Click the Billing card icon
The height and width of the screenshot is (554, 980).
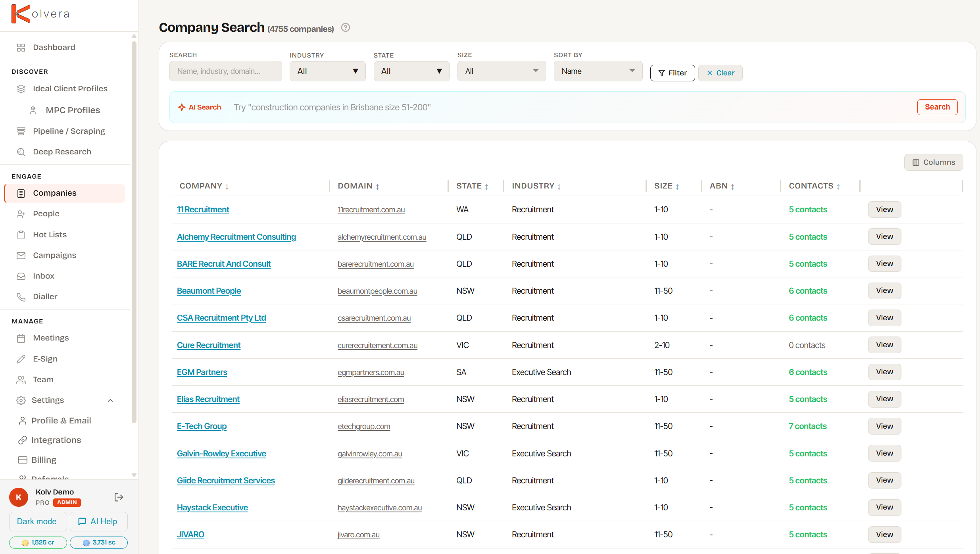tap(23, 460)
